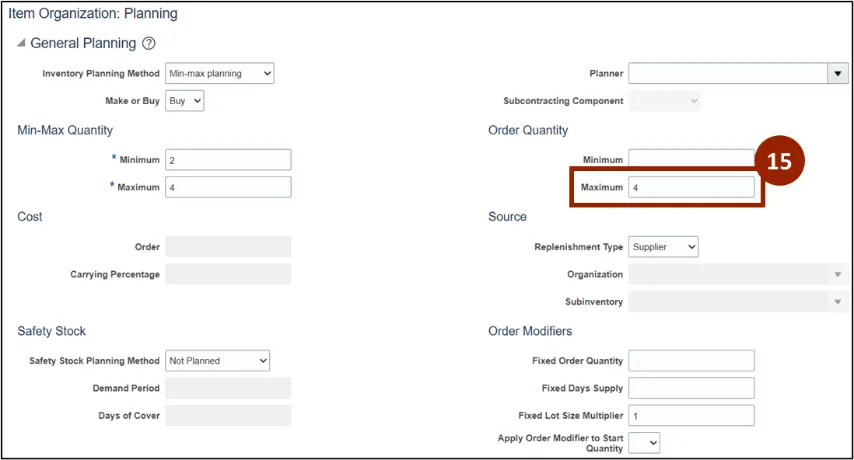
Task: Open the Replenishment Type dropdown
Action: (664, 247)
